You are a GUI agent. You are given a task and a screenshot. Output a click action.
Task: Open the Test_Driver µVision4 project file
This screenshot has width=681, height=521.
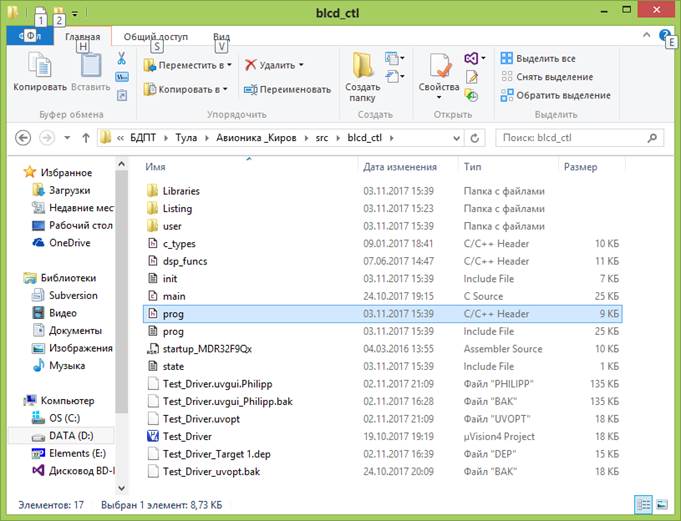click(x=185, y=436)
